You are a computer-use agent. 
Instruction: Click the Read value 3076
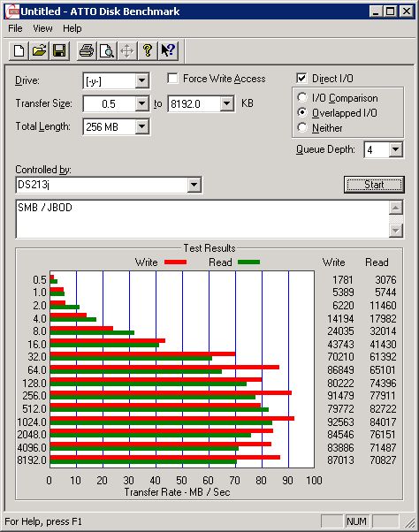pos(385,279)
